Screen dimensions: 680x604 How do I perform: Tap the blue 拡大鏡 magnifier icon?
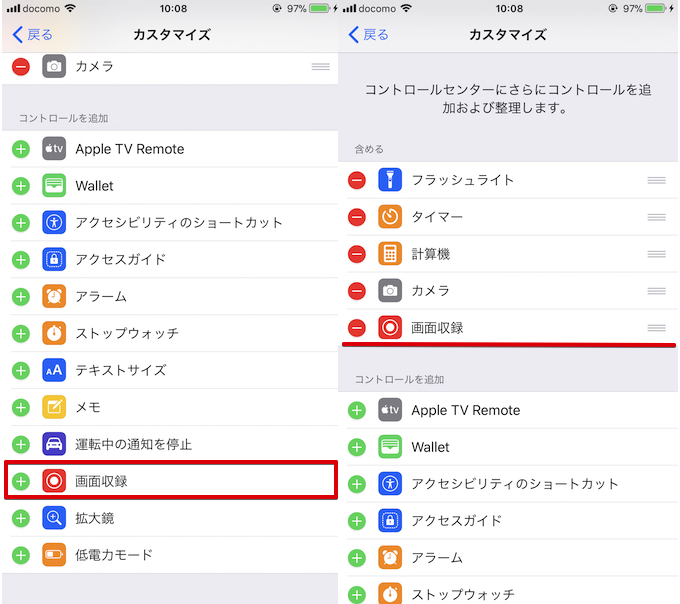pos(54,518)
